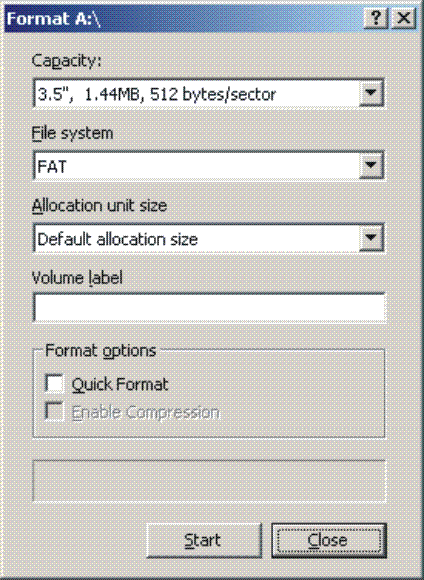Click the Close button at the bottom
The width and height of the screenshot is (424, 580).
pyautogui.click(x=329, y=540)
